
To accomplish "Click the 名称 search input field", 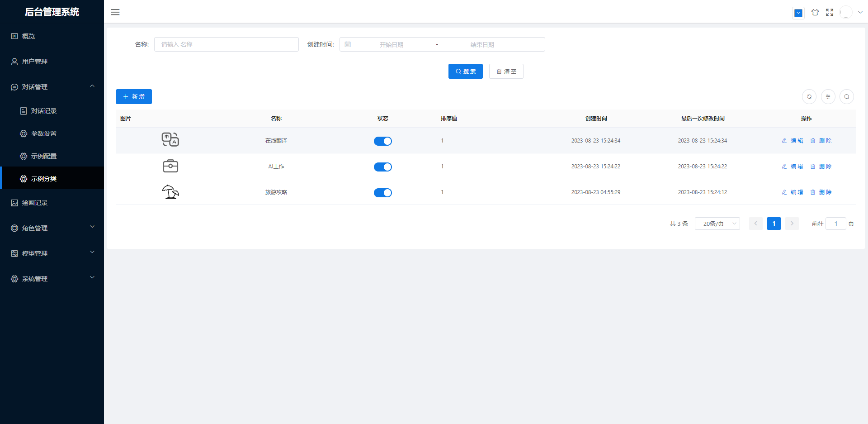I will 226,44.
